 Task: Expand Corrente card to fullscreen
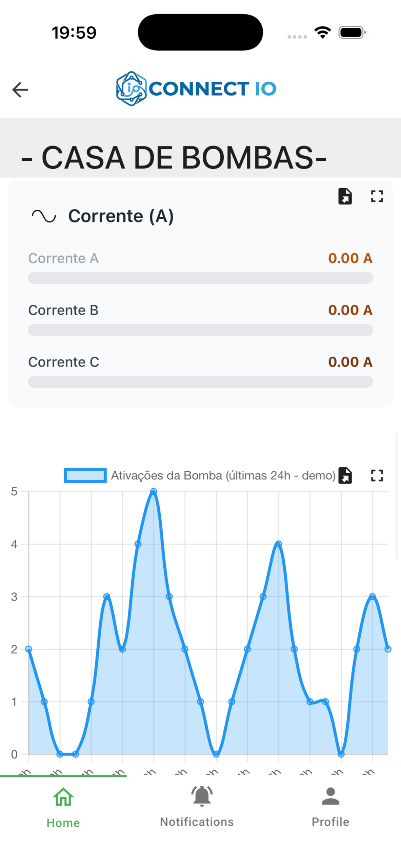click(x=377, y=196)
